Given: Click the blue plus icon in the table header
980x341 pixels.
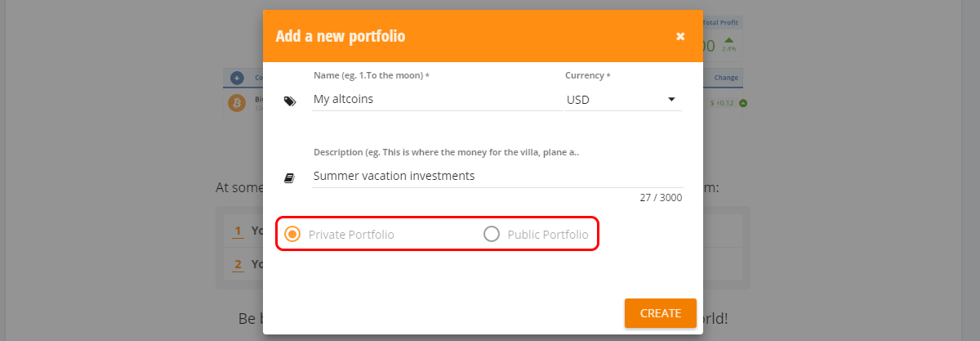Looking at the screenshot, I should (x=237, y=78).
